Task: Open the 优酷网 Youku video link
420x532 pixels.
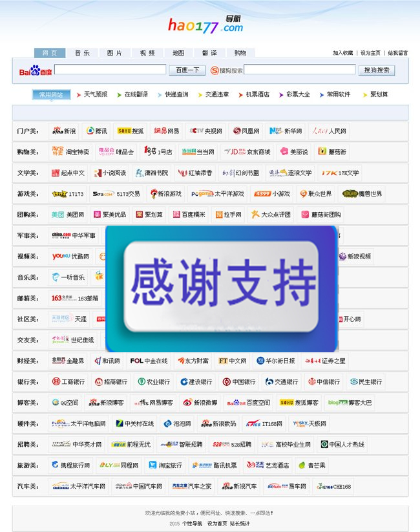Action: pos(70,257)
